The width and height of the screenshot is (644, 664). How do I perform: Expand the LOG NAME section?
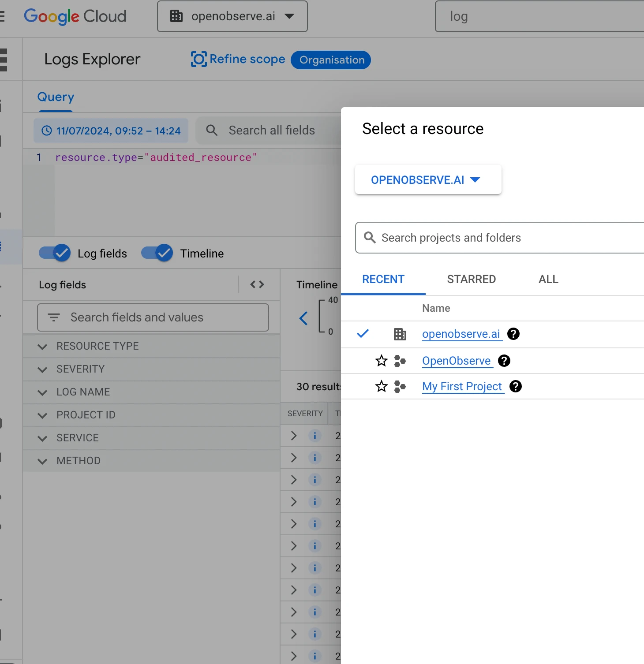[x=151, y=392]
